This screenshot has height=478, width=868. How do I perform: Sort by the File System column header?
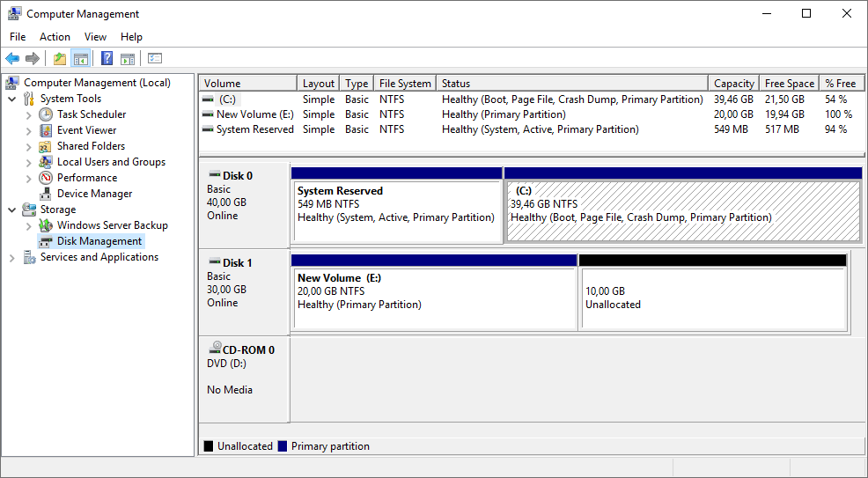pyautogui.click(x=405, y=84)
